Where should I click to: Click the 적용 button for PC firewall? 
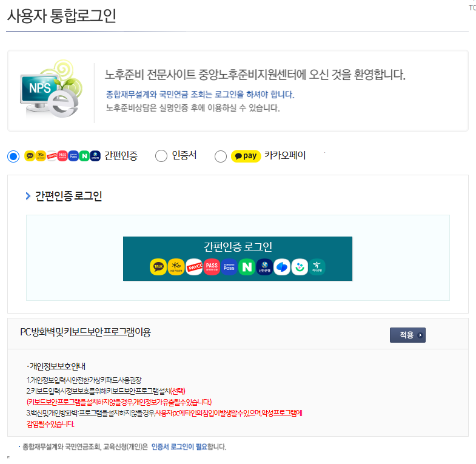pos(407,335)
